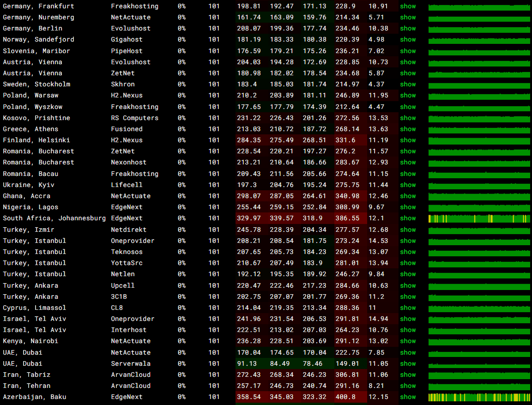Click value '298.07' in Ghana, Accra row
532x405 pixels.
(249, 196)
